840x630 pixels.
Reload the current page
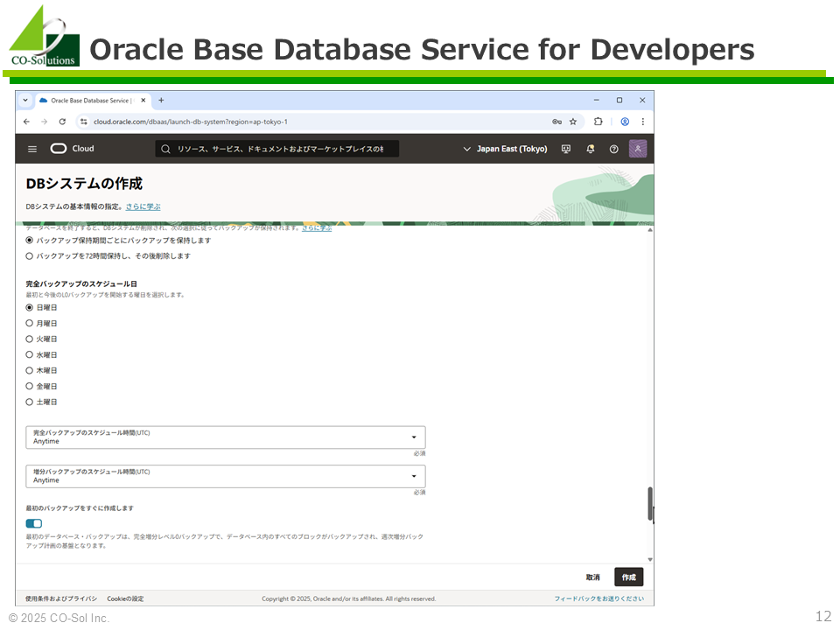[x=62, y=122]
